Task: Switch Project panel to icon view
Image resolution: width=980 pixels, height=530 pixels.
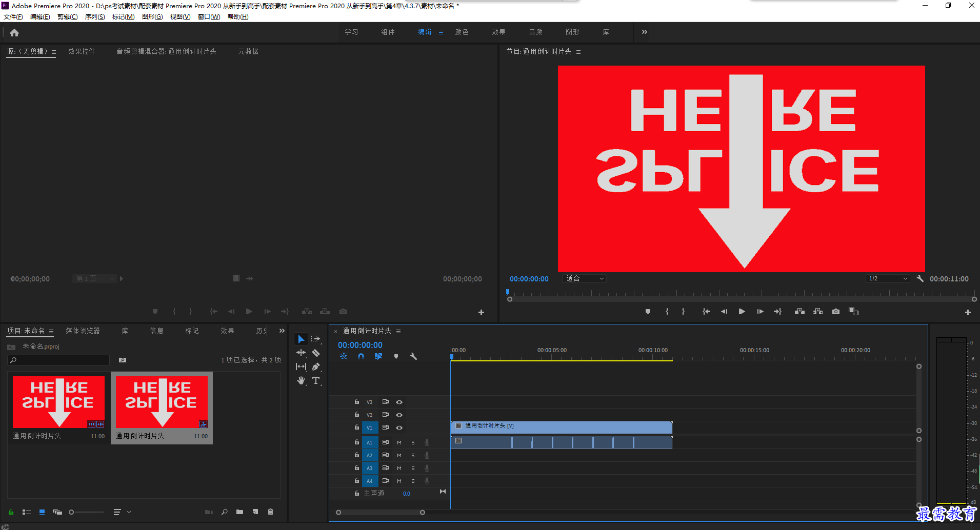Action: click(x=42, y=512)
